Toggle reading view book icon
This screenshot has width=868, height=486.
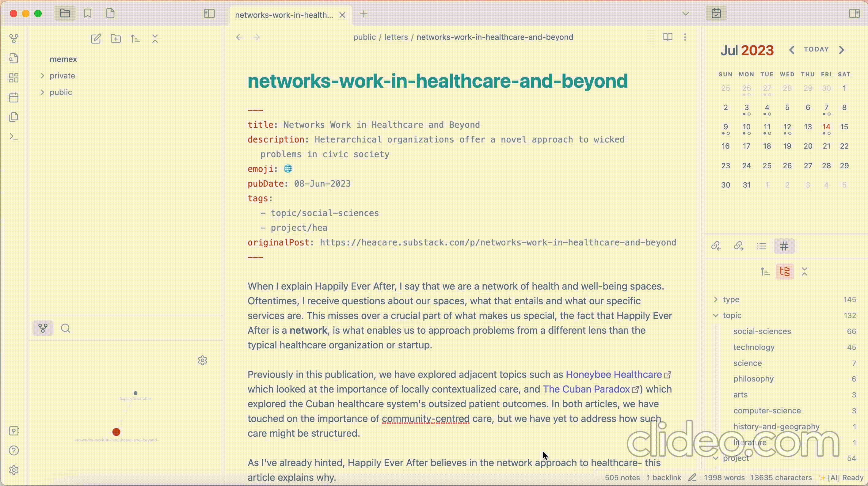[x=668, y=37]
